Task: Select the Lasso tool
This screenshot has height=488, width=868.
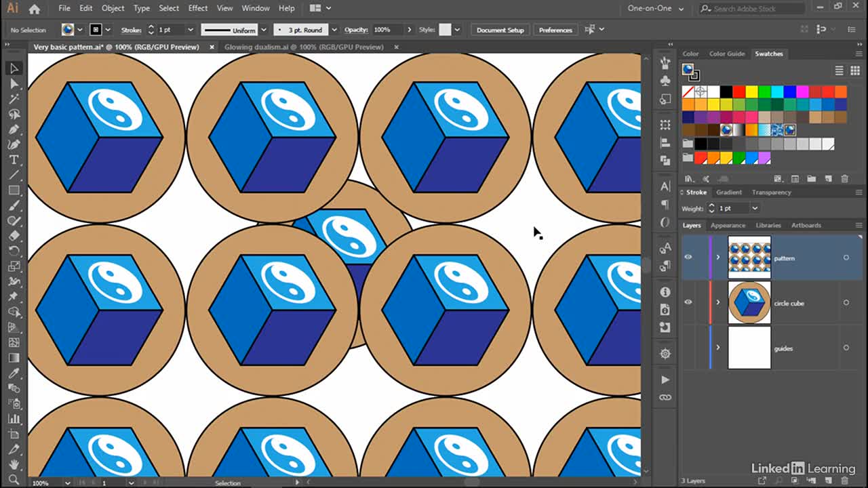Action: tap(14, 114)
